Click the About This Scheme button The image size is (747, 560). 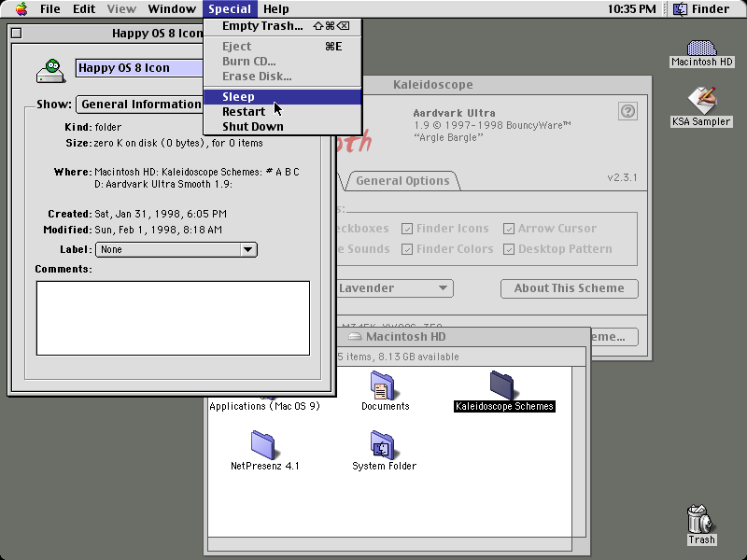coord(570,288)
